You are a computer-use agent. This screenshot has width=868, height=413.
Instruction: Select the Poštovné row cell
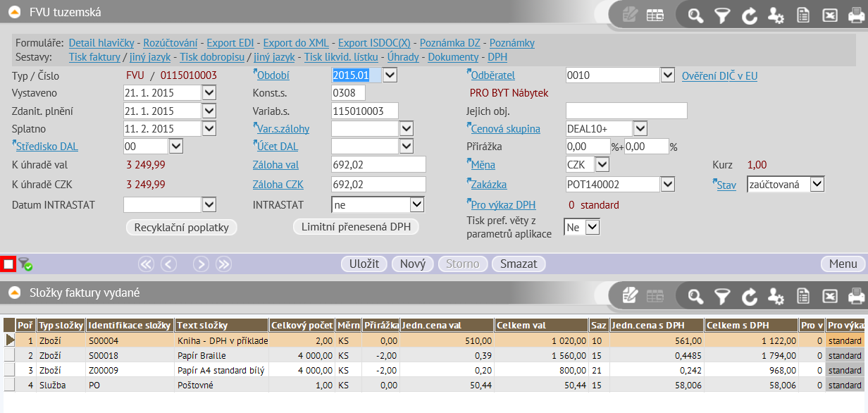click(x=222, y=385)
